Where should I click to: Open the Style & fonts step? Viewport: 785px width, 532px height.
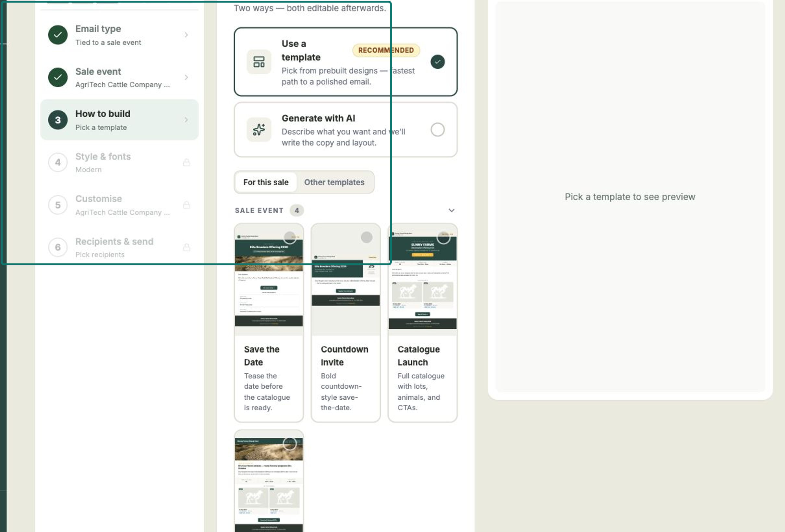point(119,163)
